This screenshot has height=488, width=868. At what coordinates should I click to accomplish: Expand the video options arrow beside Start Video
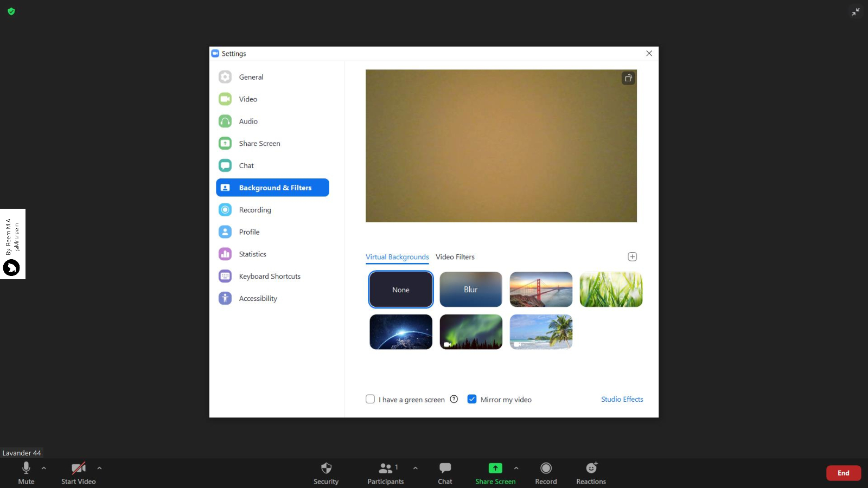click(x=99, y=468)
